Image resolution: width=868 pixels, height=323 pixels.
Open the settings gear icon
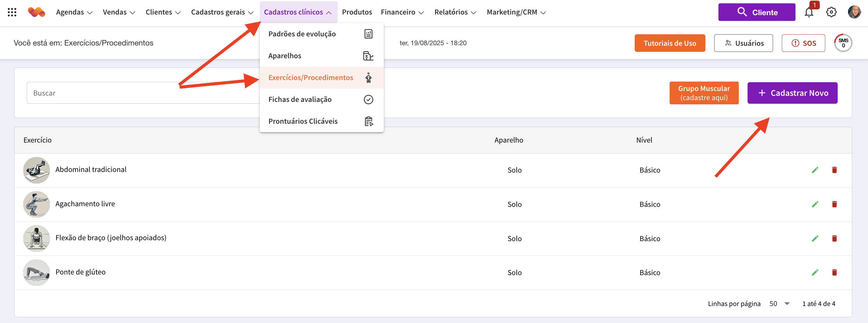click(x=831, y=12)
